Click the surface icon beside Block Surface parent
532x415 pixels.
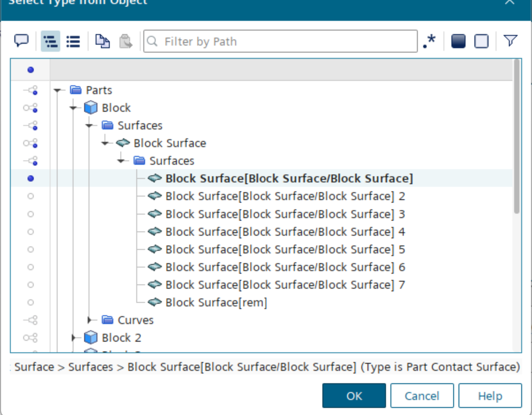click(x=123, y=143)
